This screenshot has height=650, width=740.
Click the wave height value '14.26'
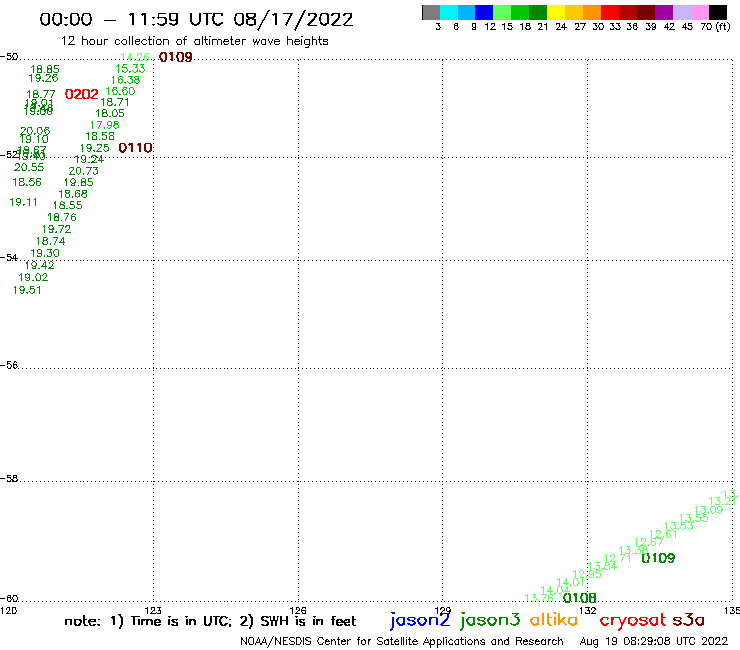coord(135,57)
